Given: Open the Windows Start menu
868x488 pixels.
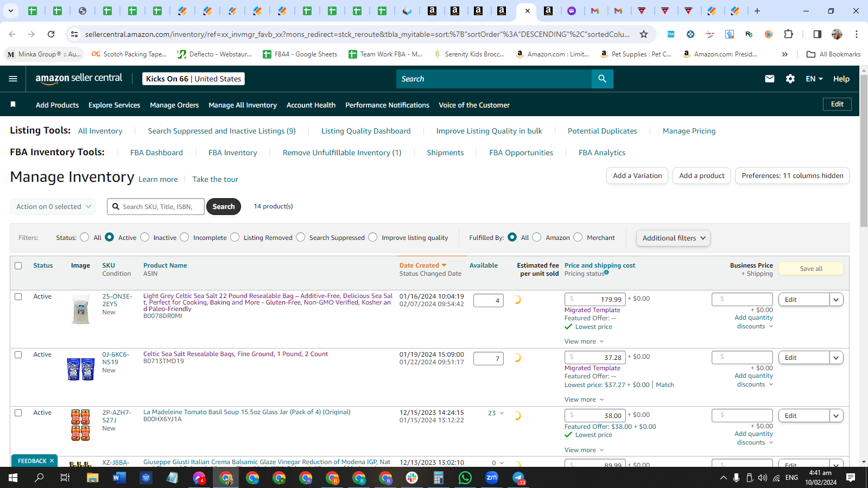Looking at the screenshot, I should pyautogui.click(x=13, y=478).
